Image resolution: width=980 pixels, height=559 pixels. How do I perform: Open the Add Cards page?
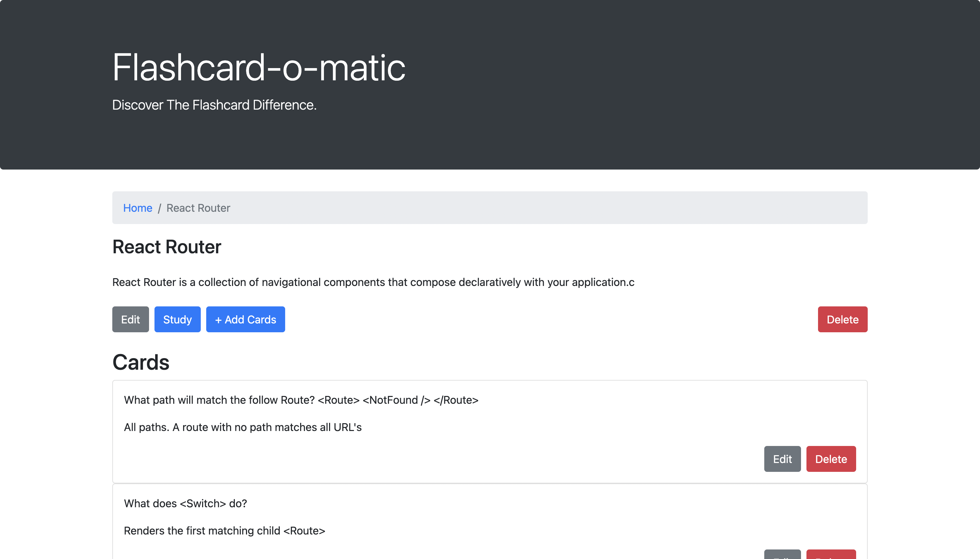245,319
